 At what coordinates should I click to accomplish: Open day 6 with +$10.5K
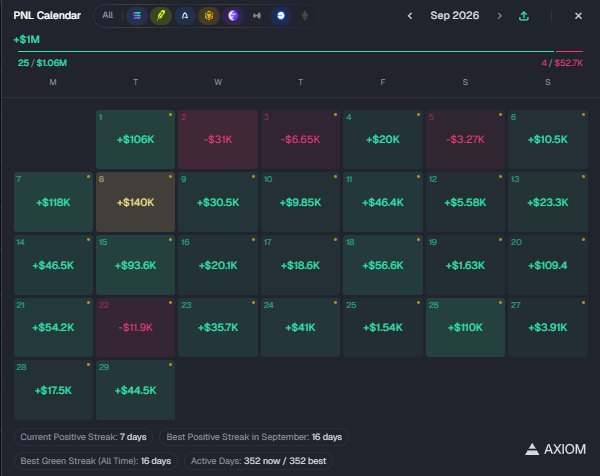coord(548,139)
